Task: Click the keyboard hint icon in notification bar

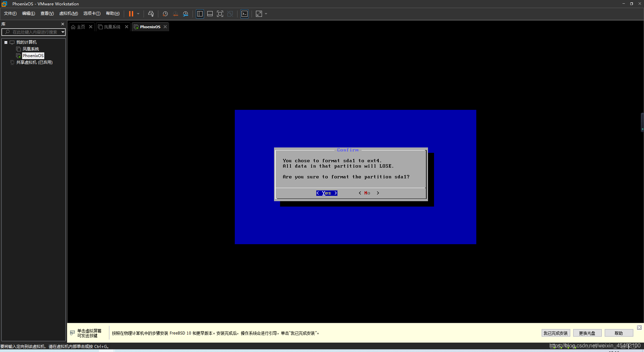Action: tap(72, 333)
